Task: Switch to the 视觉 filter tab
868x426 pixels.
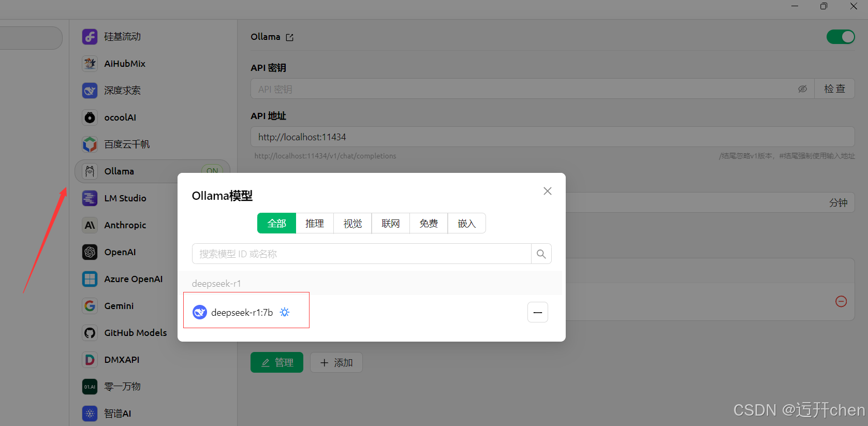Action: 352,223
